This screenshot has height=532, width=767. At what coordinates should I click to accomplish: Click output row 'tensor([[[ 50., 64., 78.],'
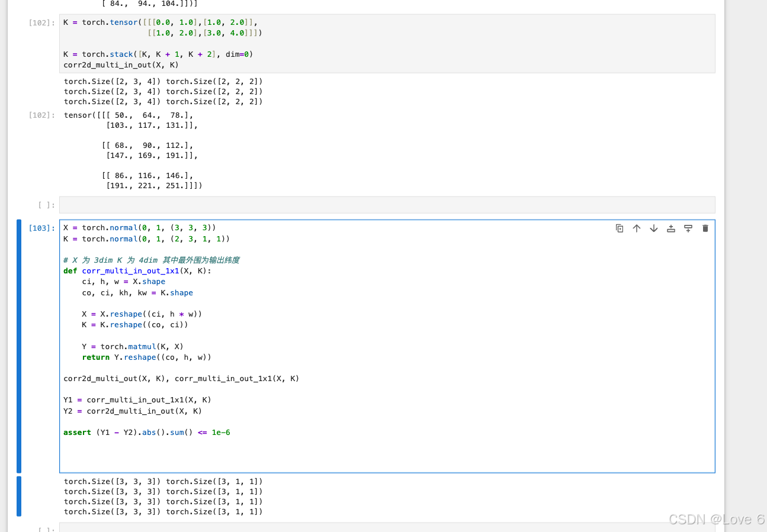coord(129,115)
